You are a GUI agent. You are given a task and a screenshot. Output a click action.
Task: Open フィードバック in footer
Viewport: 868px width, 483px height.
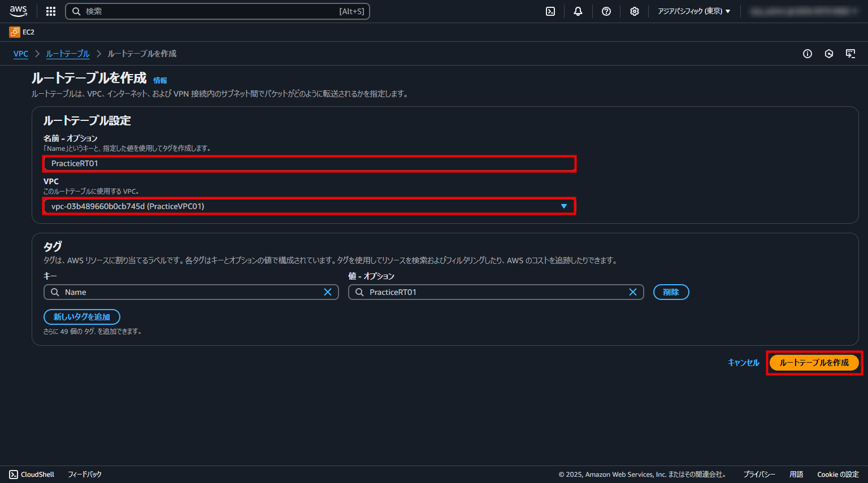pyautogui.click(x=85, y=475)
